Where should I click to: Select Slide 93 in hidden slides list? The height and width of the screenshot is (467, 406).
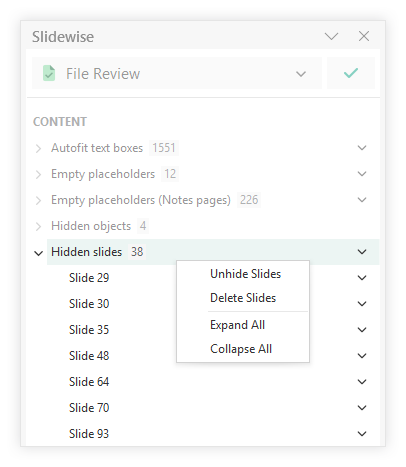coord(89,434)
